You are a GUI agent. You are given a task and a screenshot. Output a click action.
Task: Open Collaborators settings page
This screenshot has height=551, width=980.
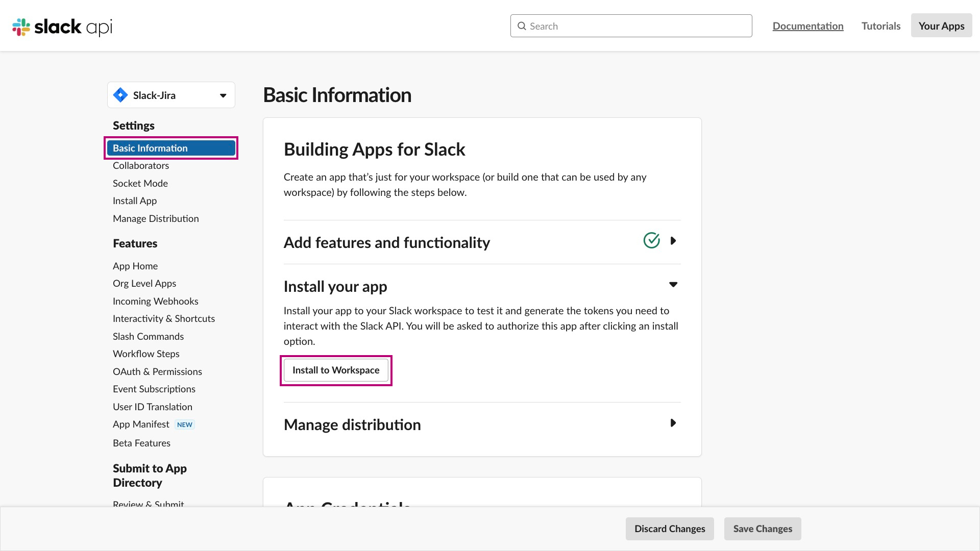click(x=141, y=166)
